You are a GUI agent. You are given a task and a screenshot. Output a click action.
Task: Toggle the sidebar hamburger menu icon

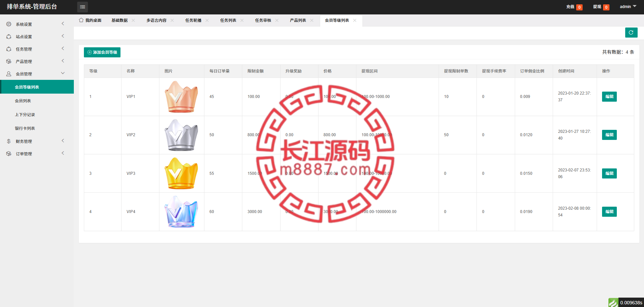coord(83,7)
